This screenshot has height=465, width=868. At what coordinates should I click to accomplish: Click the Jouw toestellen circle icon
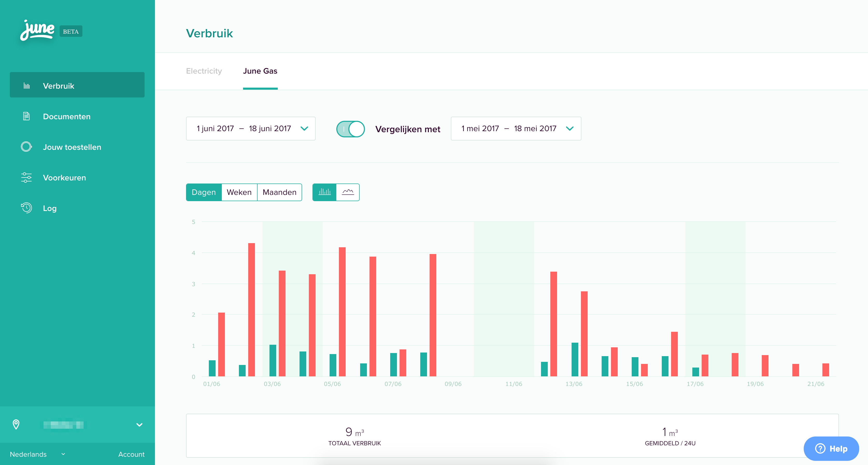pyautogui.click(x=26, y=147)
